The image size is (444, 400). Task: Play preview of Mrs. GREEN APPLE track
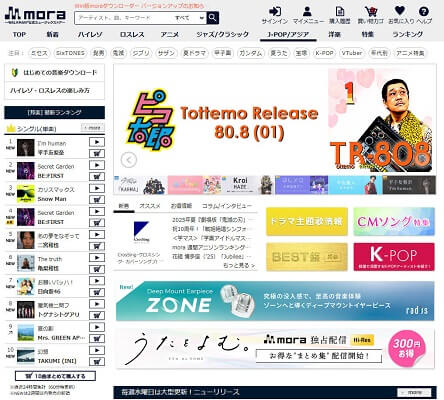[x=97, y=327]
